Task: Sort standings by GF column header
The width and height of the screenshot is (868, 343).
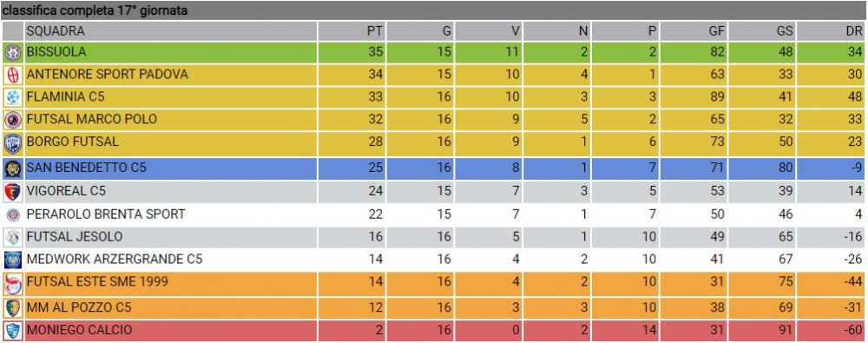Action: [x=694, y=31]
